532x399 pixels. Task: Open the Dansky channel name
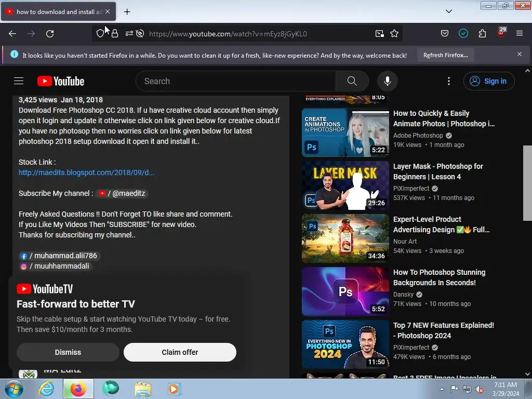tap(403, 294)
